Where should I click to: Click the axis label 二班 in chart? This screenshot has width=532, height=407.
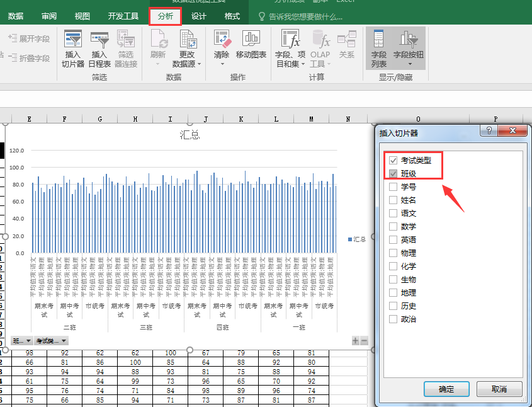[x=69, y=327]
